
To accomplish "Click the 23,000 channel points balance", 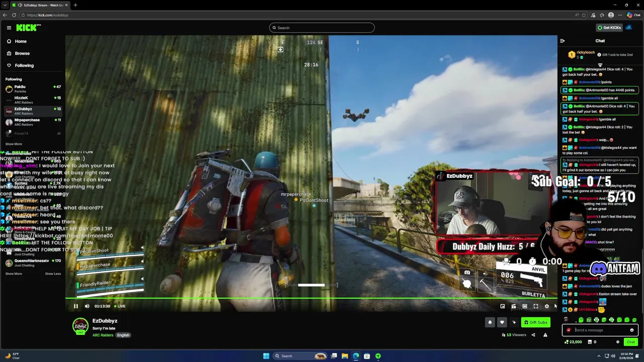I will (574, 342).
